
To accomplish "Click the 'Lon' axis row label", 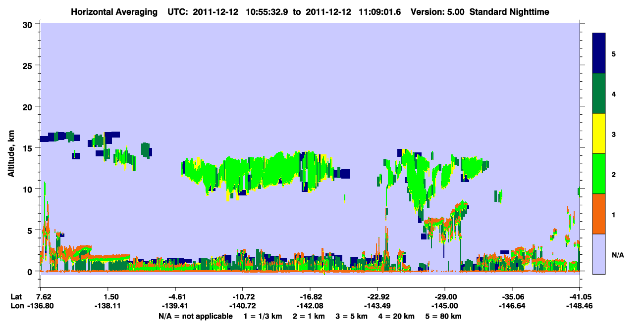I will [17, 306].
